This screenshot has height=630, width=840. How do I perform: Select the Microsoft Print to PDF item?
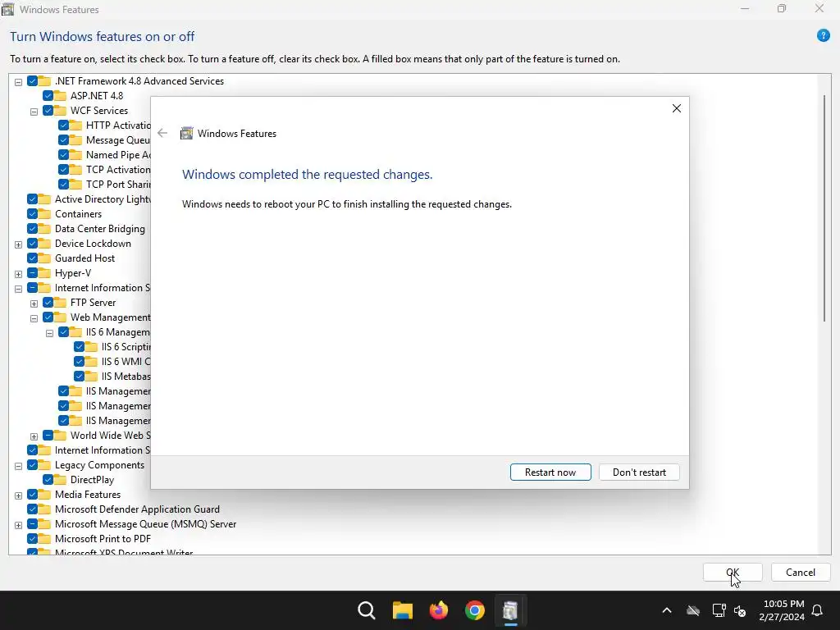point(103,539)
